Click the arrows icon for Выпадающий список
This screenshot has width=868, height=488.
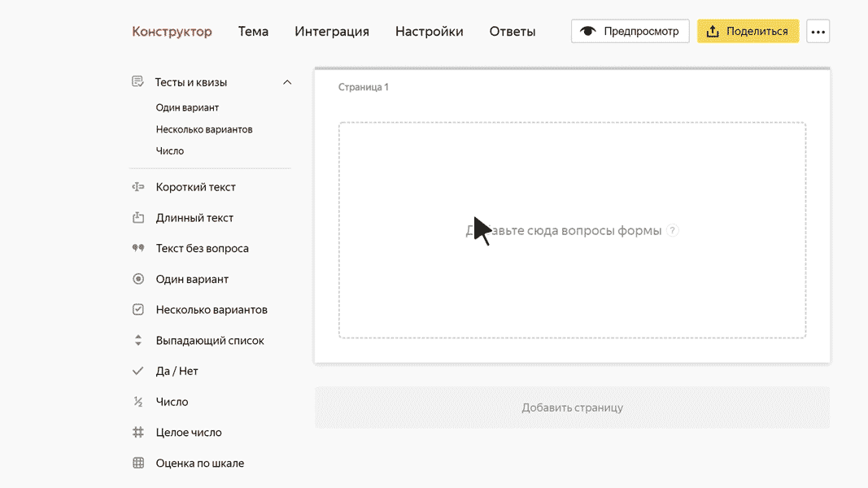(137, 340)
